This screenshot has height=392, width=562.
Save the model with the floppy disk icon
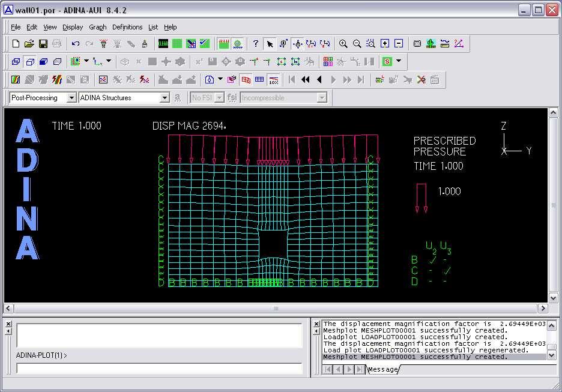[43, 44]
